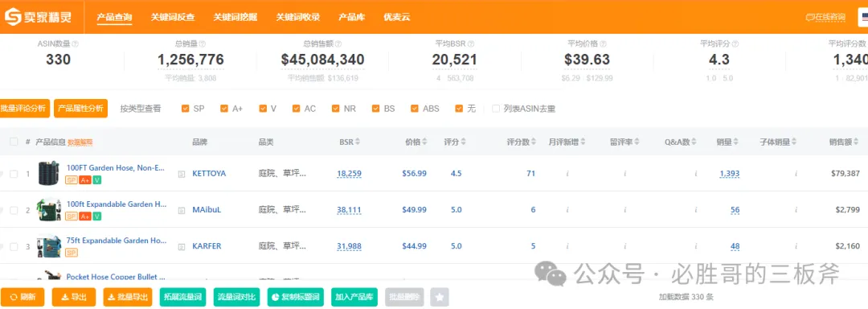
Task: Click the 数据解释 link in header
Action: pyautogui.click(x=80, y=142)
